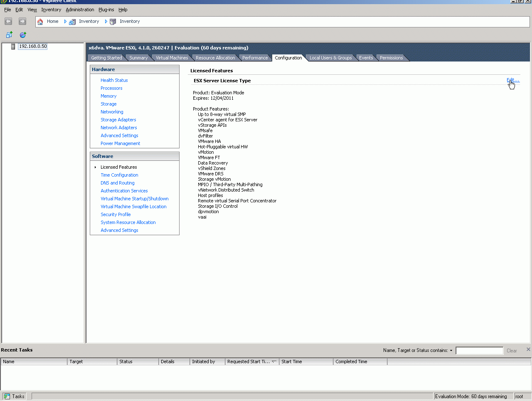Viewport: 532px width, 401px height.
Task: Click the Tasks clipboard icon in status bar
Action: pos(7,396)
